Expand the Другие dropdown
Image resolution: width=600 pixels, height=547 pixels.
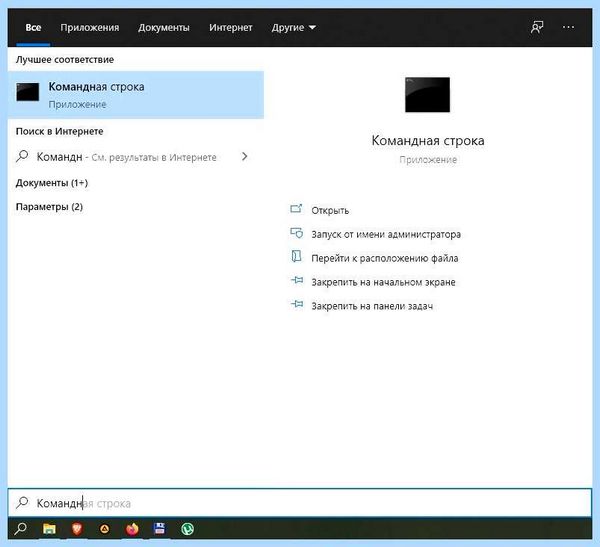[x=293, y=28]
